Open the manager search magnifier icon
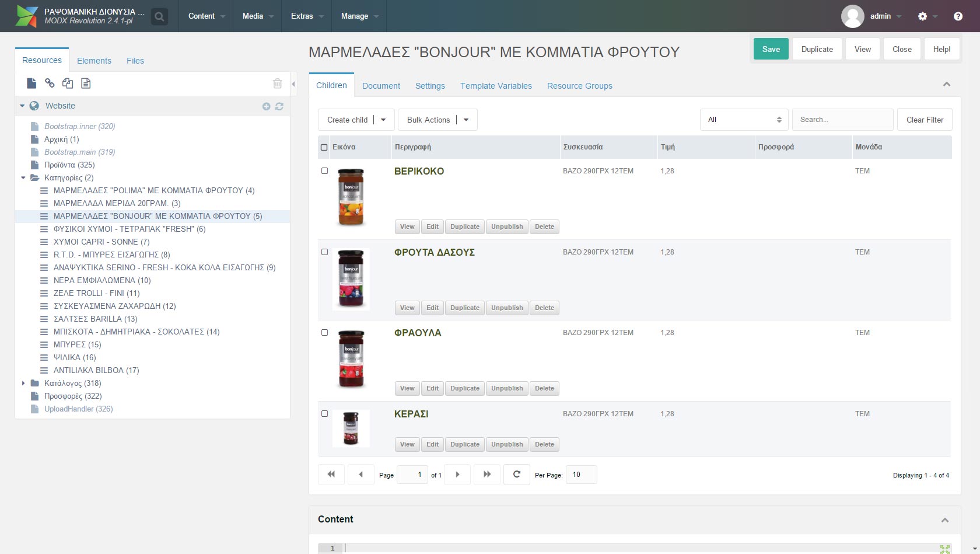980x554 pixels. pyautogui.click(x=159, y=16)
